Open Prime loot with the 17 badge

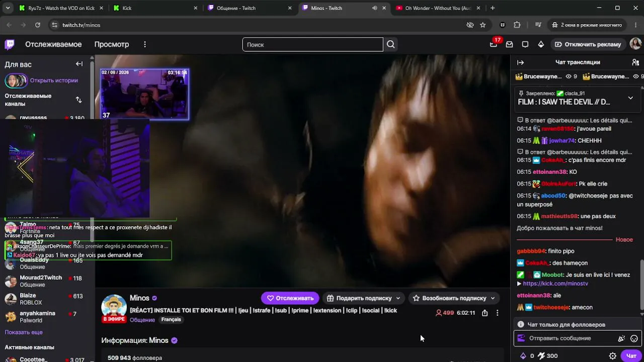494,44
